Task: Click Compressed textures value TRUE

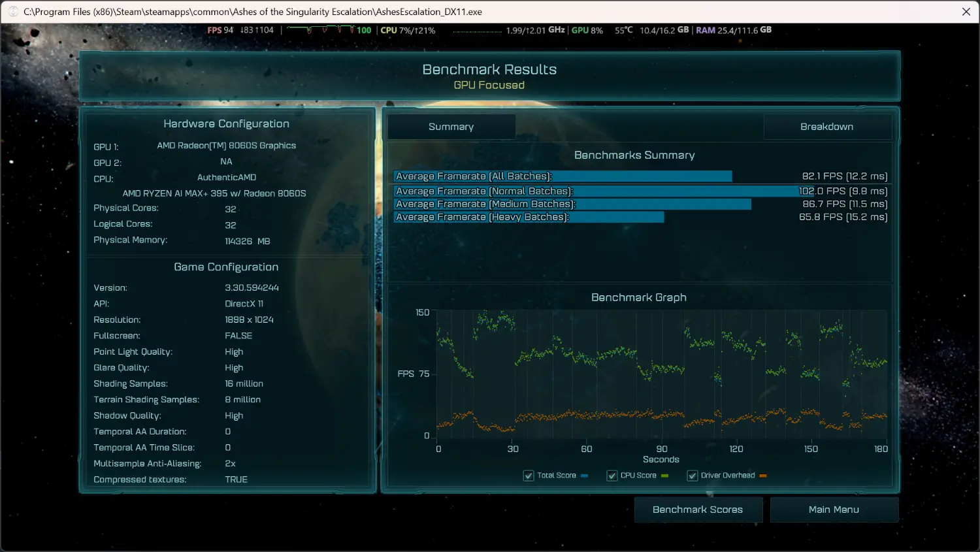Action: point(237,480)
